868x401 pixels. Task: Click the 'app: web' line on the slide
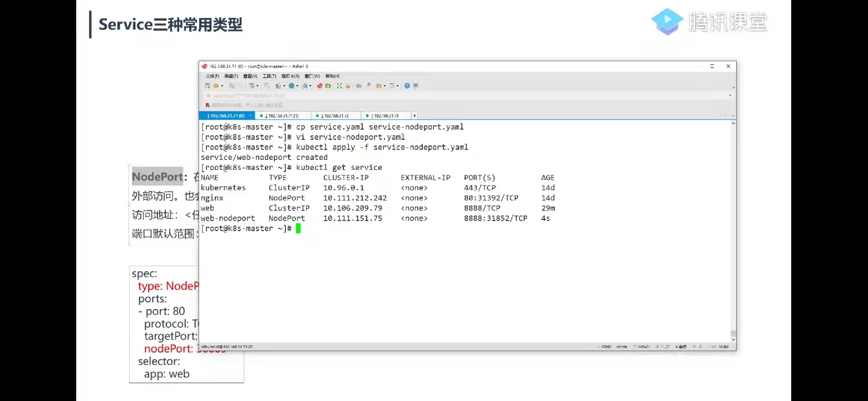point(167,374)
